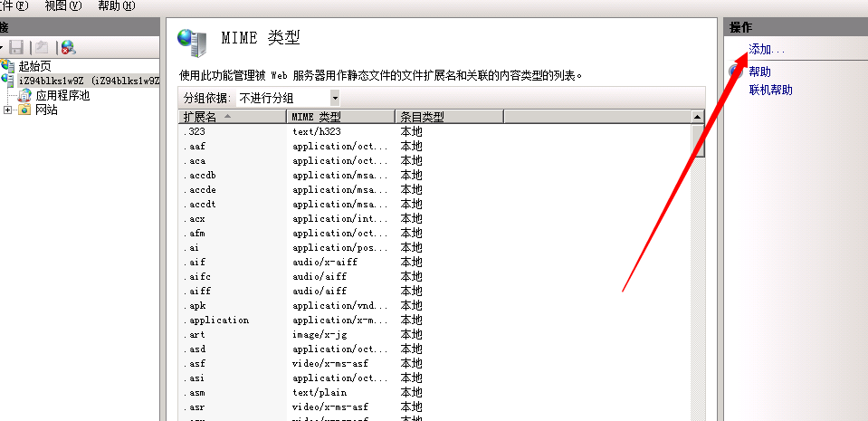Select the .acx extension row
868x421 pixels.
point(434,219)
